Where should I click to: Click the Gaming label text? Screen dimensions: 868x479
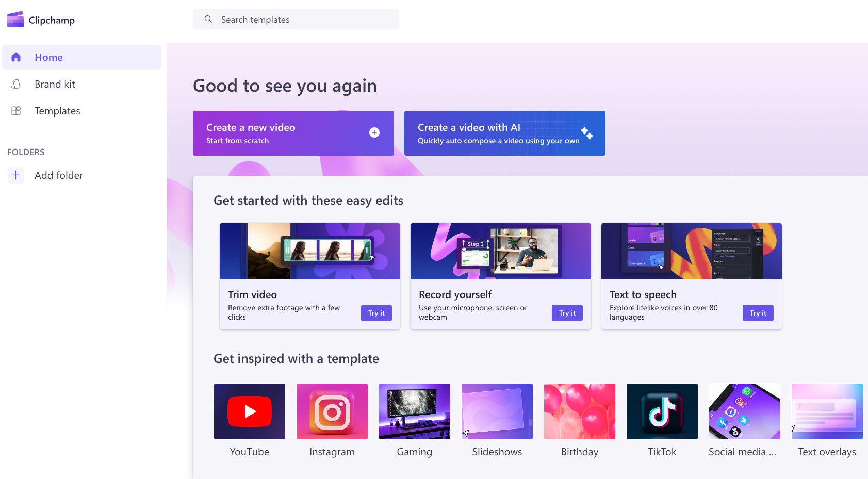(415, 452)
